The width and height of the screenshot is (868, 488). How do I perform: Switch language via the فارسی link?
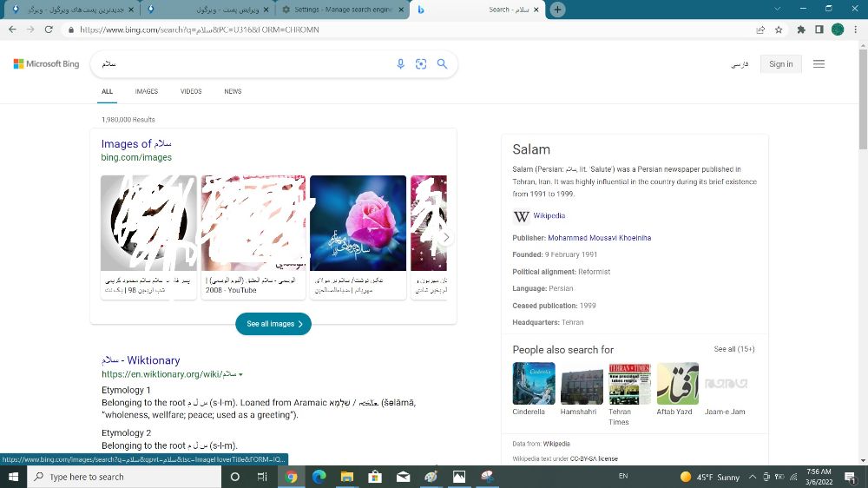tap(740, 64)
